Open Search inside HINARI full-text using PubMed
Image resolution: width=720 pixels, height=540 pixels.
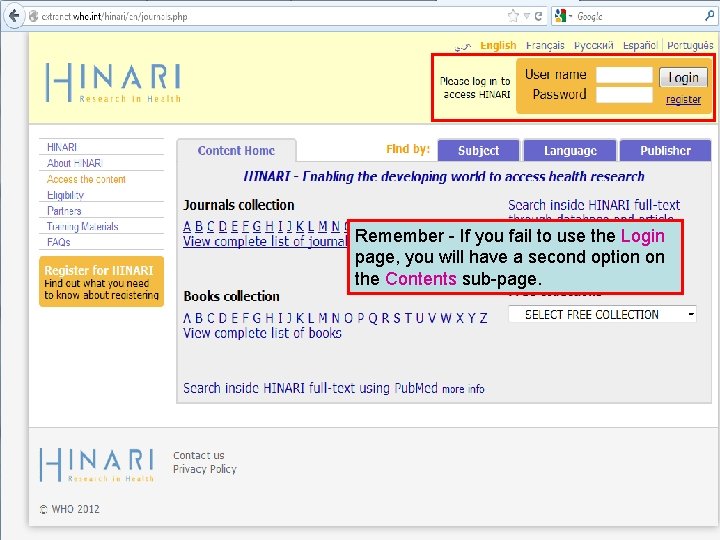pos(310,388)
